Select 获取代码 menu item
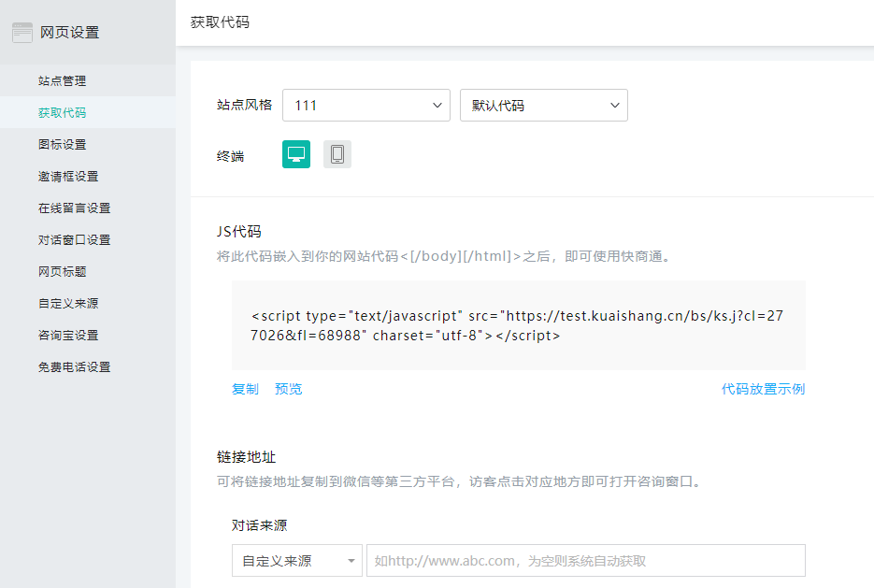Screen dimensions: 874x588 (x=62, y=113)
